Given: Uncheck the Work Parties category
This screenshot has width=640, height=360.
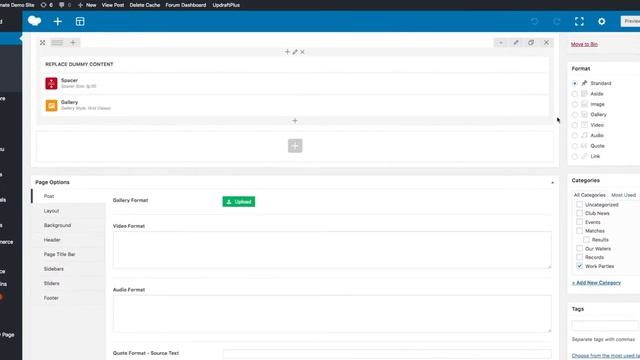Looking at the screenshot, I should [x=580, y=266].
